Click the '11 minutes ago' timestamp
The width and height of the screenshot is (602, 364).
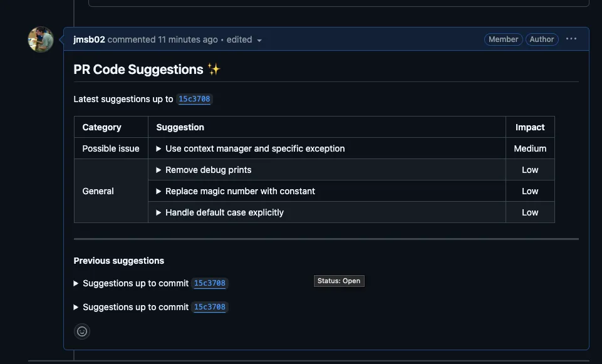(x=188, y=39)
